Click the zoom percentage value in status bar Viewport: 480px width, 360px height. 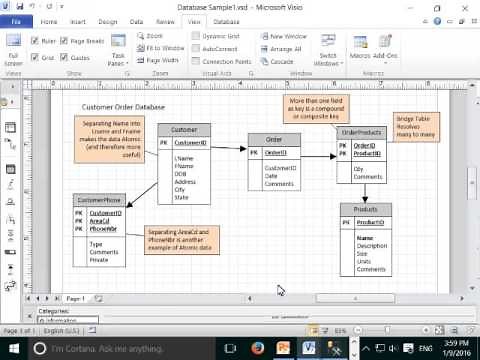[340, 331]
